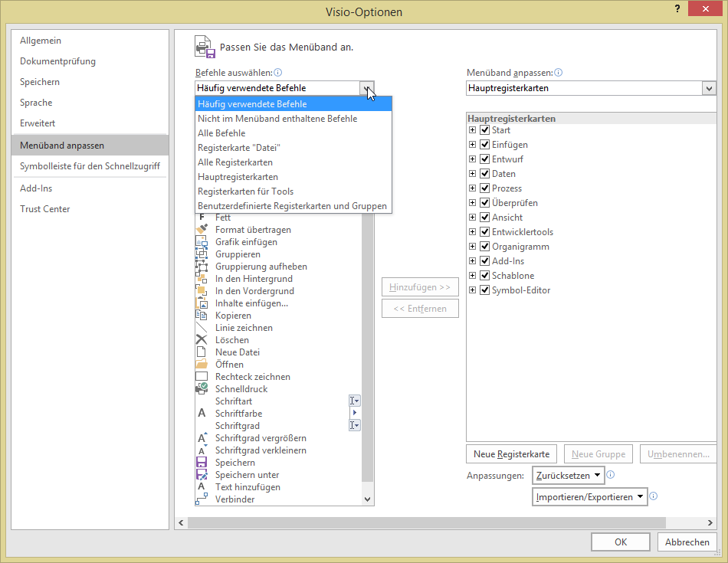Toggle the Organigramm checkbox
Viewport: 728px width, 563px height.
485,246
